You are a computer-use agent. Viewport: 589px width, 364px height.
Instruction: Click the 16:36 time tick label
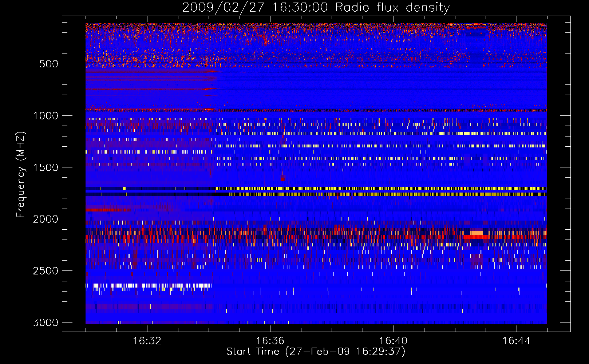click(x=270, y=341)
